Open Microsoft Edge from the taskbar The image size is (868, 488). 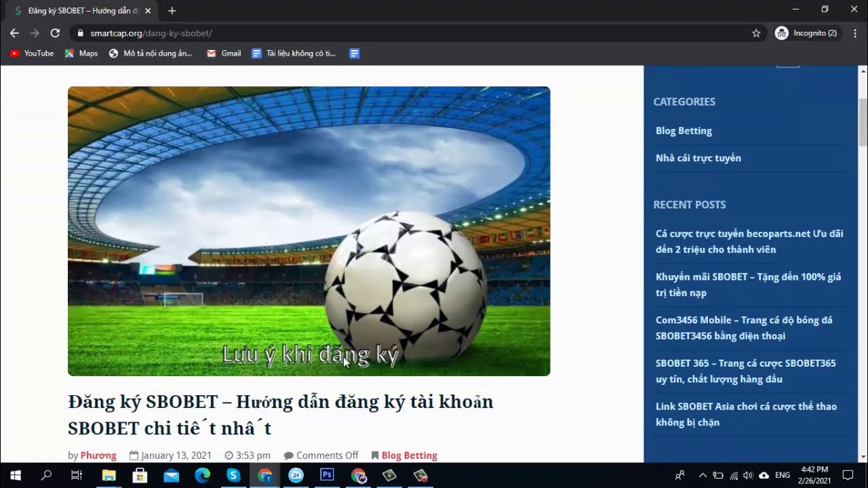(202, 475)
